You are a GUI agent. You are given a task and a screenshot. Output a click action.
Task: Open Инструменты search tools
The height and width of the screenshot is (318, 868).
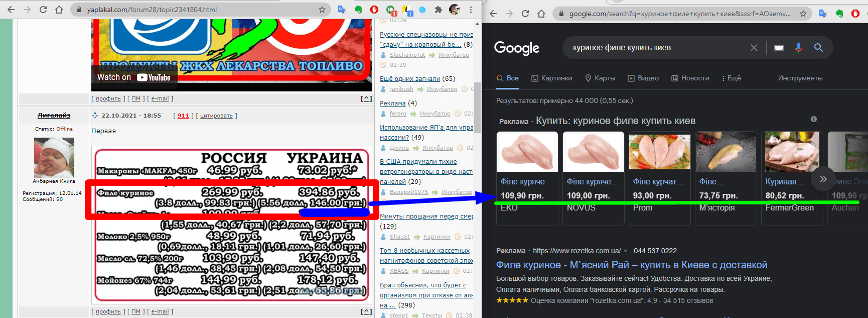pos(800,78)
